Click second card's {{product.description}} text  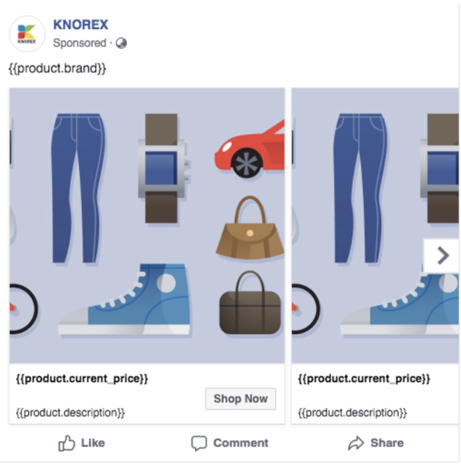pos(352,413)
